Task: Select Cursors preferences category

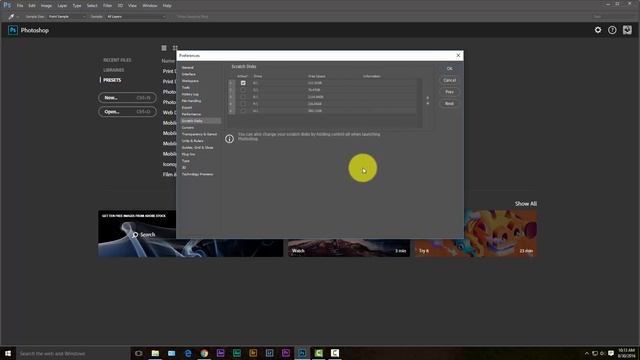Action: coord(188,128)
